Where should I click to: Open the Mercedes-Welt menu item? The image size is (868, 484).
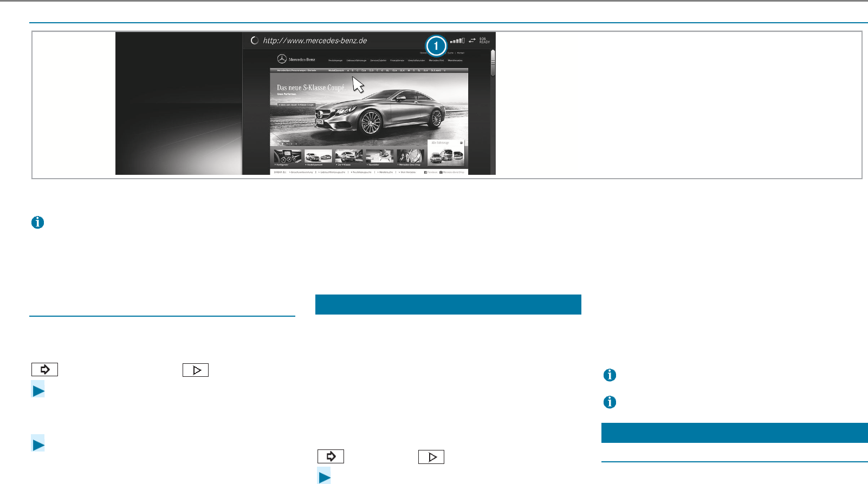point(436,61)
